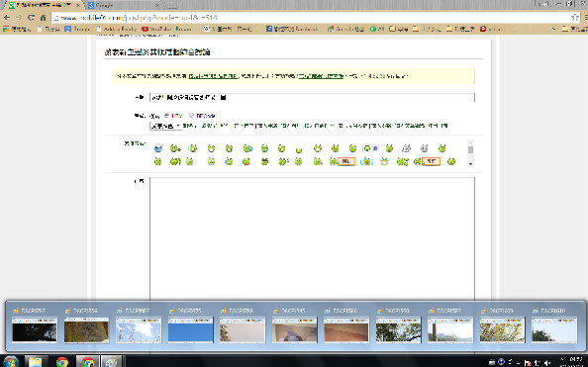
Task: Bookmark this page with the star icon
Action: (x=574, y=18)
